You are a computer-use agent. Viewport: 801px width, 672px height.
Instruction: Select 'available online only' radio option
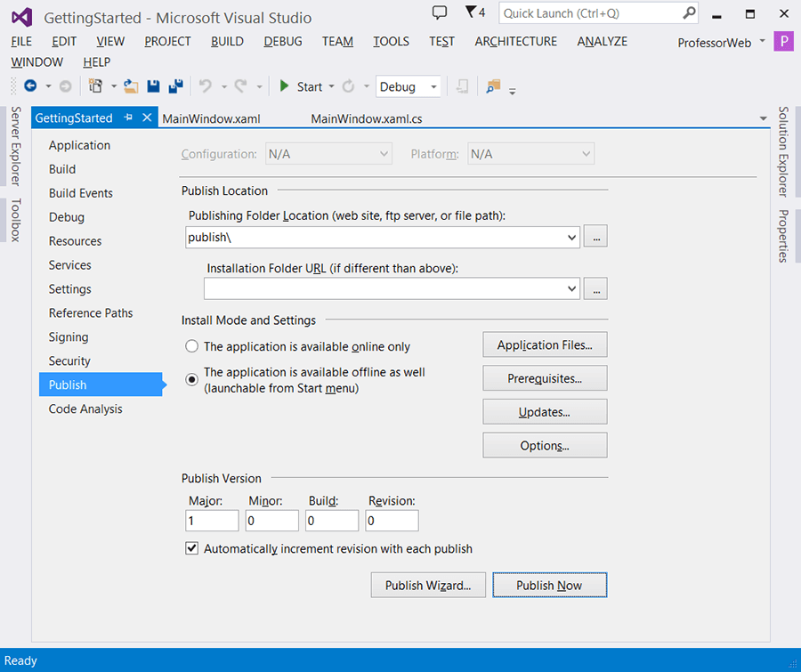191,346
